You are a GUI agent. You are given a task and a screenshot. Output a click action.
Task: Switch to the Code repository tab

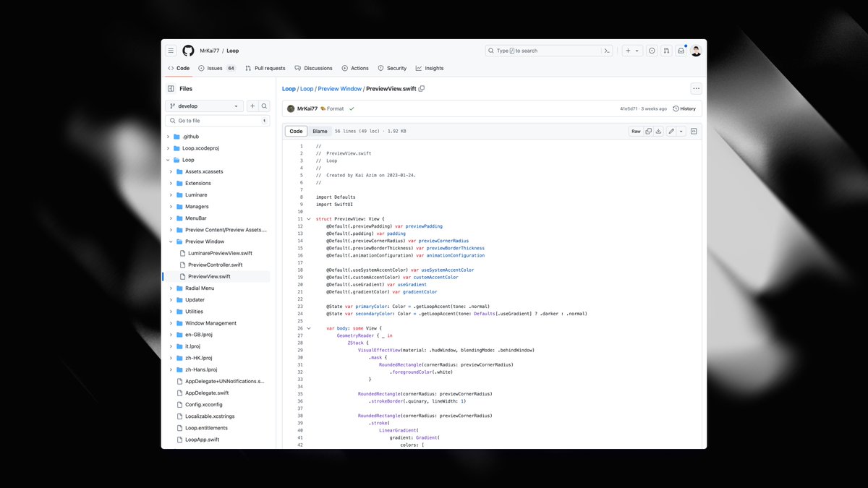tap(179, 68)
